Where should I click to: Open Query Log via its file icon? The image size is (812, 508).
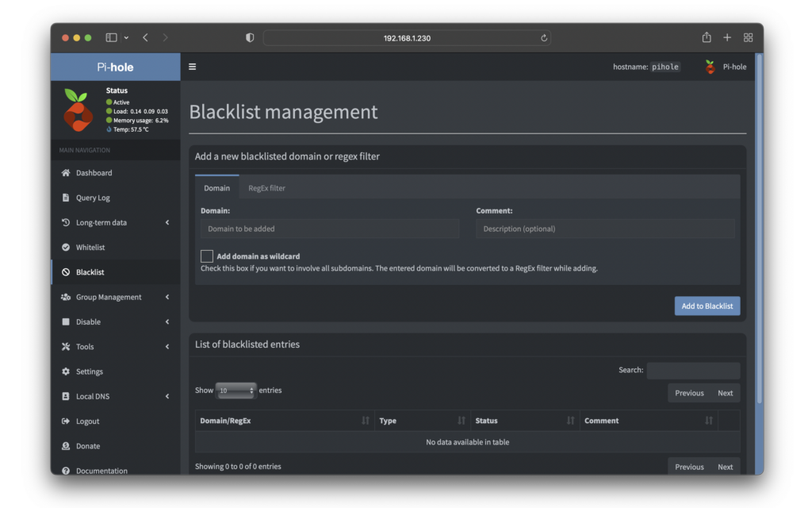tap(66, 198)
